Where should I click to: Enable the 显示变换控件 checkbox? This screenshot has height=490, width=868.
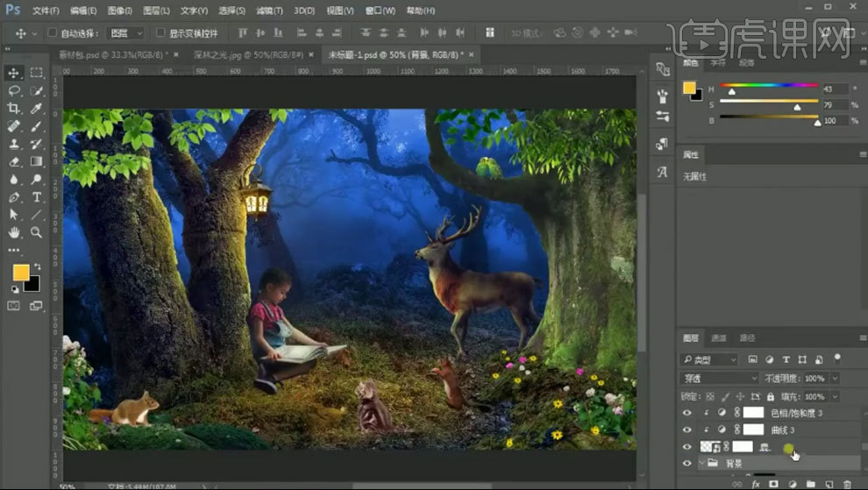[160, 32]
